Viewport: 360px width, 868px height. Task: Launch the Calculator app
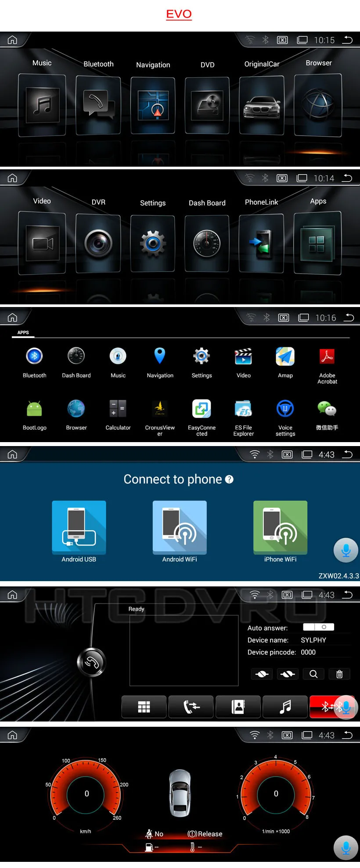[118, 414]
